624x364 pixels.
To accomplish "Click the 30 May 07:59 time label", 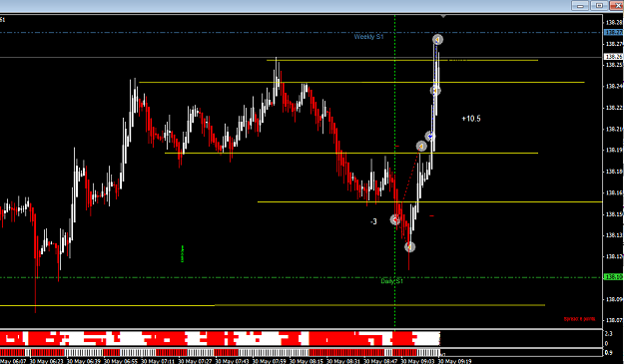I will pyautogui.click(x=269, y=361).
